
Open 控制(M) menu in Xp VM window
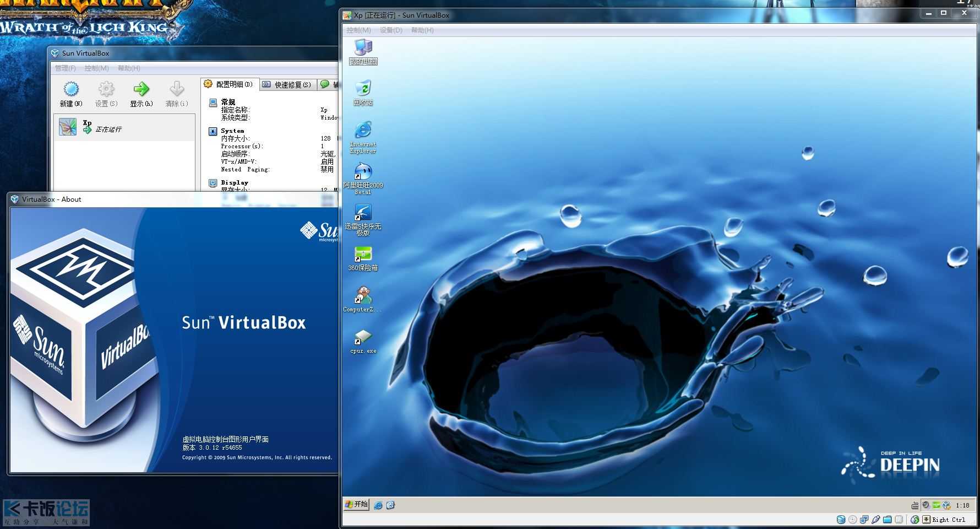[x=358, y=30]
